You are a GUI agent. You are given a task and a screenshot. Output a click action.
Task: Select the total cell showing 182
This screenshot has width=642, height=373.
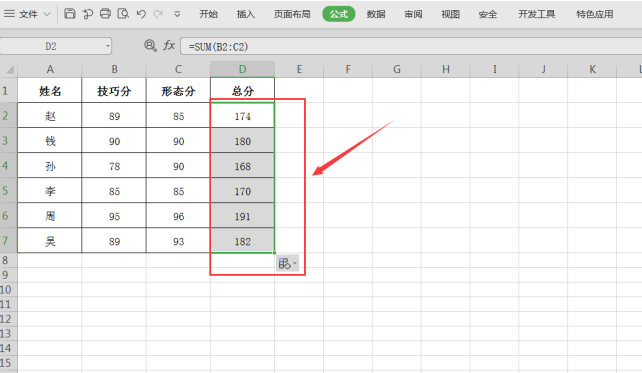click(242, 241)
